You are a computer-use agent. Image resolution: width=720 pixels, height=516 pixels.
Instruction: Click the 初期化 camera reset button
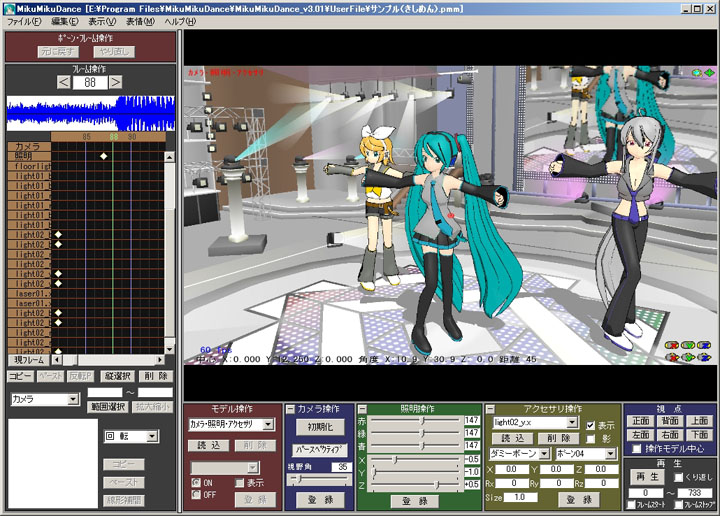coord(320,427)
